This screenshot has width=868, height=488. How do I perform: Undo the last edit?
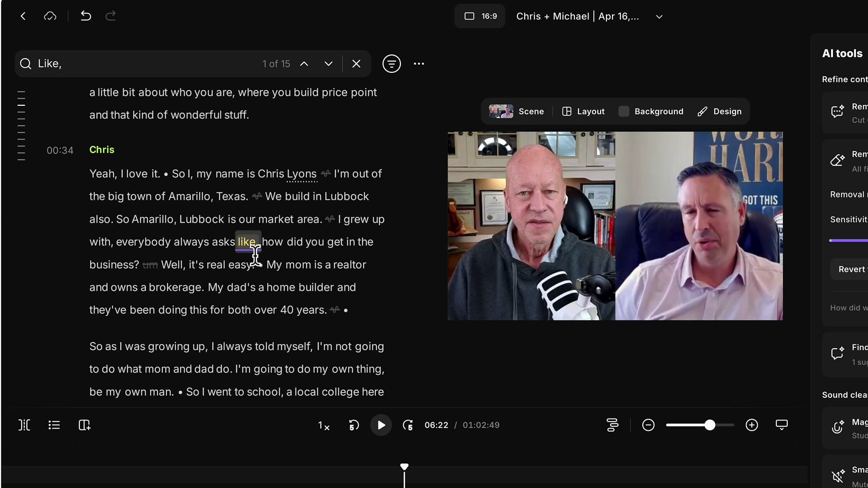[86, 16]
